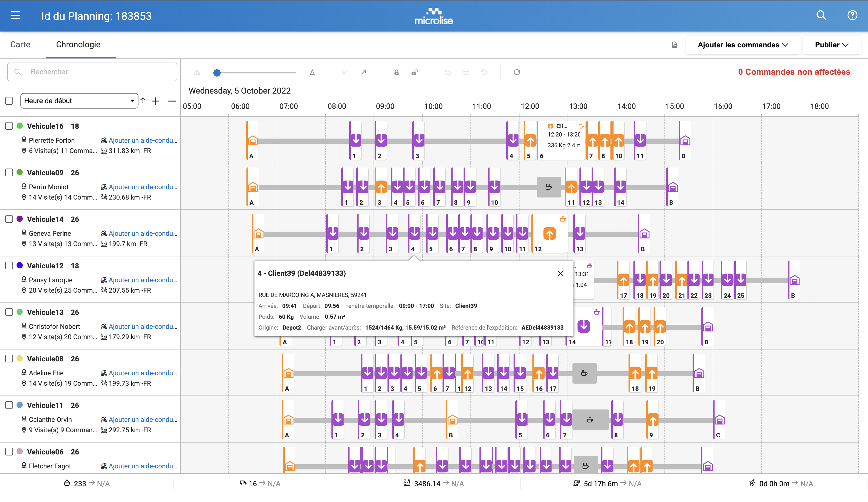Click Vehicule11 mid depot B marker
Viewport: 868px width, 502px height.
pyautogui.click(x=452, y=420)
